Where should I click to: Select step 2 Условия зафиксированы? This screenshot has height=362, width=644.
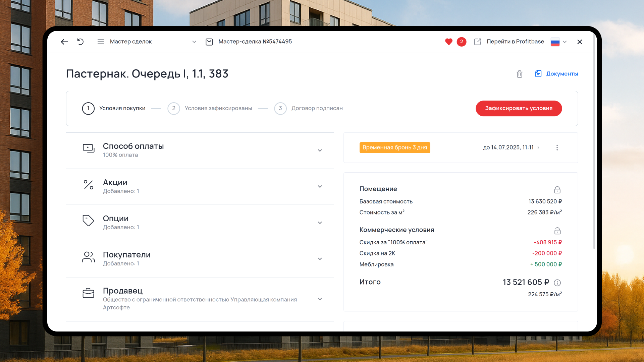pos(210,108)
